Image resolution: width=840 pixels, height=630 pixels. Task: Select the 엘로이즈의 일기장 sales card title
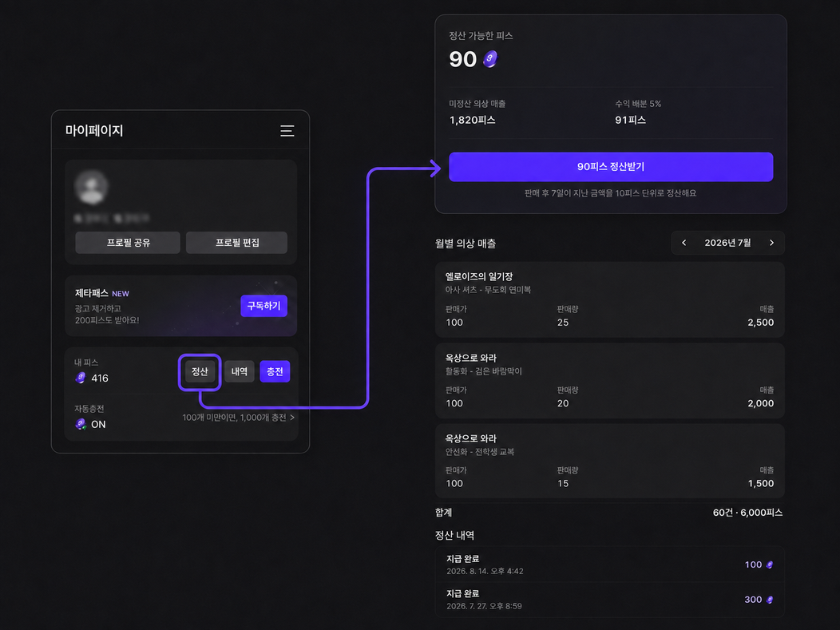[x=479, y=276]
